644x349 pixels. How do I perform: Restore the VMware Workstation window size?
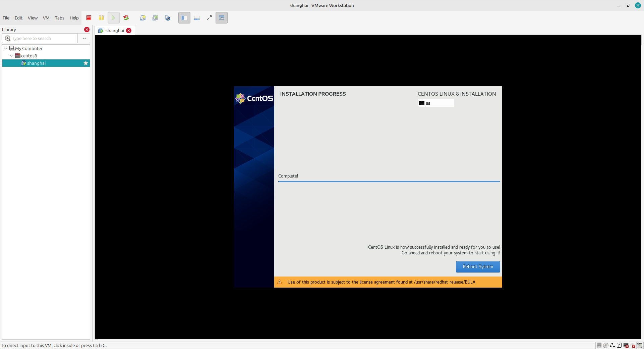click(x=628, y=6)
